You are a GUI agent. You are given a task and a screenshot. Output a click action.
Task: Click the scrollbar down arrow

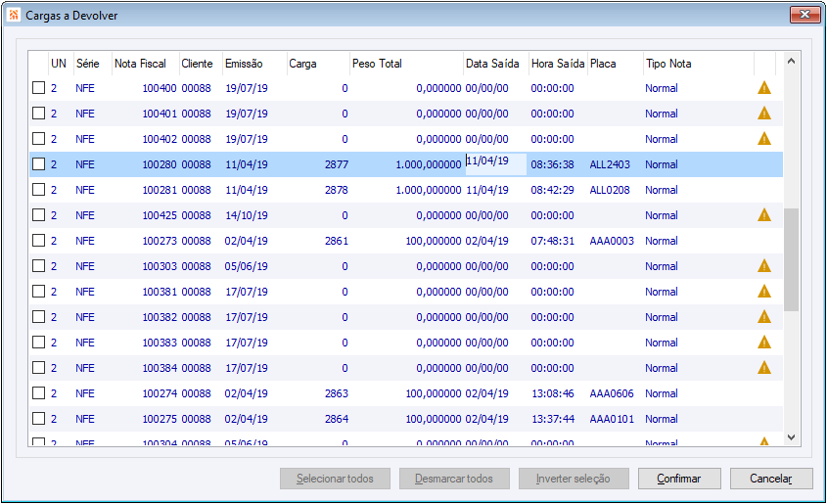791,437
